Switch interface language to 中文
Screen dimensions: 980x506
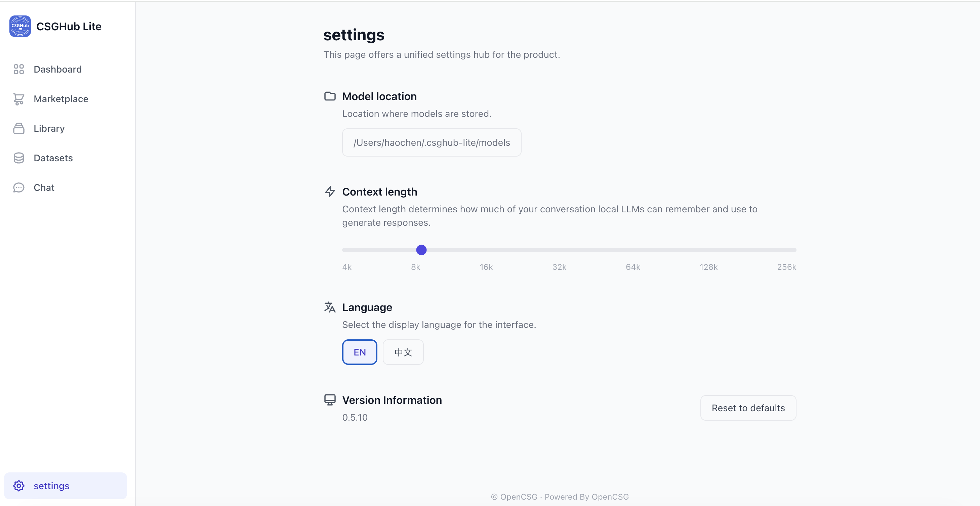coord(403,352)
